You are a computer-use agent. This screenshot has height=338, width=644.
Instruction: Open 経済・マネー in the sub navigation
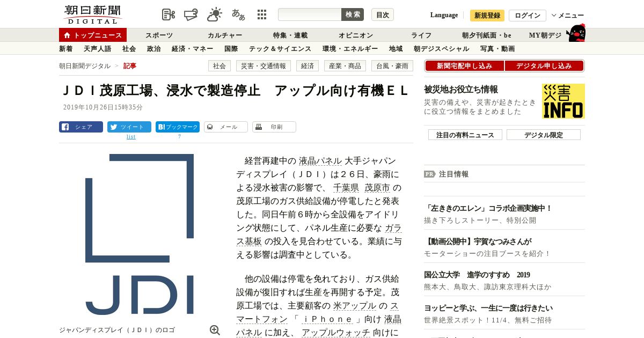[x=193, y=49]
